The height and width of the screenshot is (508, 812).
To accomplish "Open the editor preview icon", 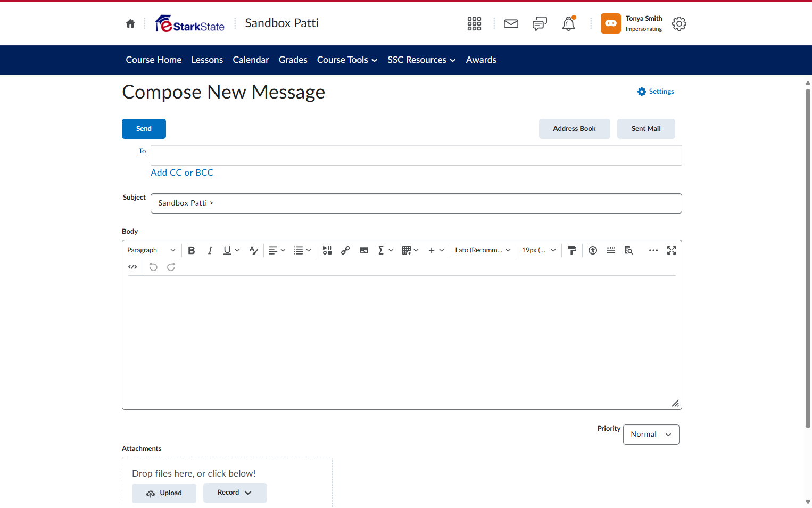I will tap(629, 250).
